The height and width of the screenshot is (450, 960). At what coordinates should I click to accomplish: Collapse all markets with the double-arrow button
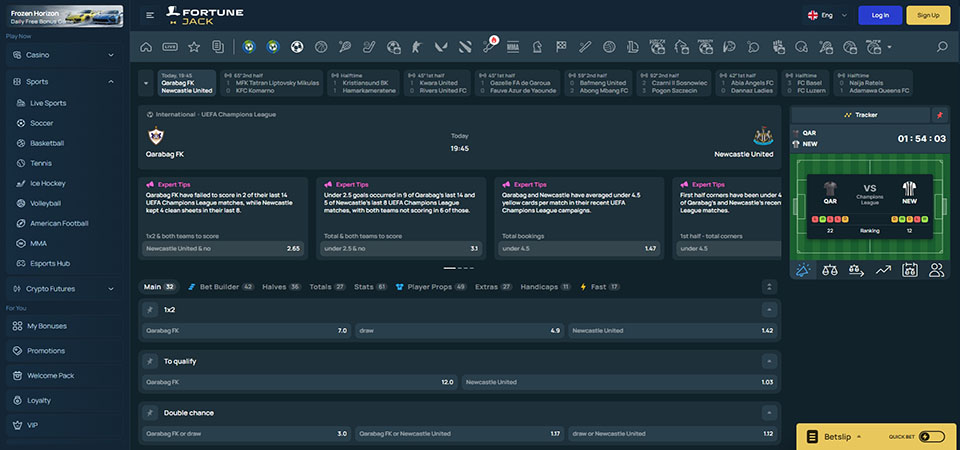click(x=769, y=287)
